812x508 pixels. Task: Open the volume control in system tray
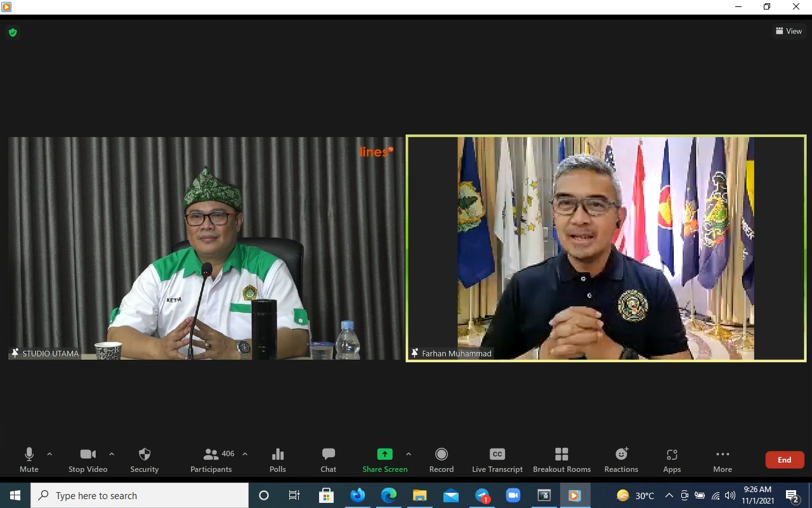click(730, 495)
